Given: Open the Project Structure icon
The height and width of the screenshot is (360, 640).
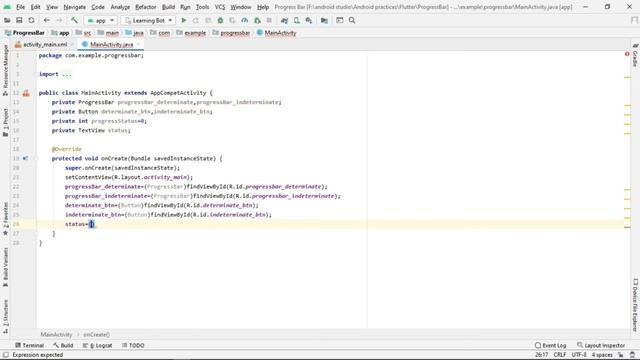Looking at the screenshot, I should coord(324,20).
